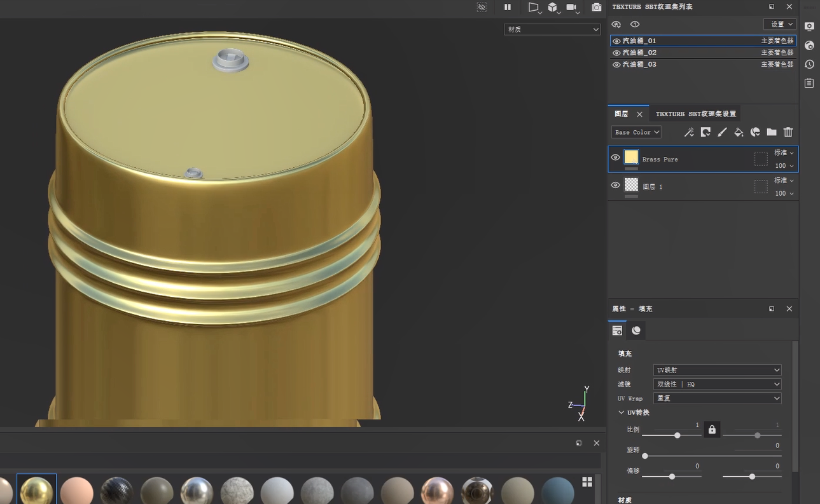Click the add effect magic wand icon
The height and width of the screenshot is (504, 820).
pos(689,132)
